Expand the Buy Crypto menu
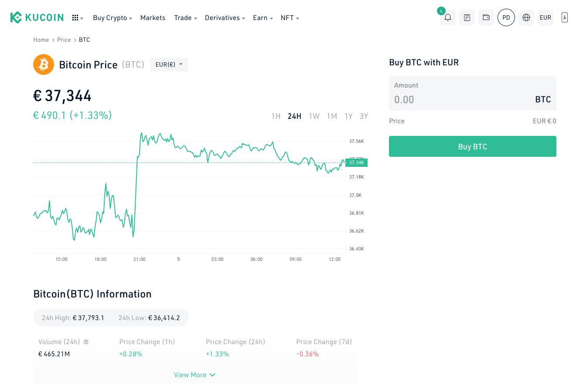The width and height of the screenshot is (583, 392). [x=112, y=18]
